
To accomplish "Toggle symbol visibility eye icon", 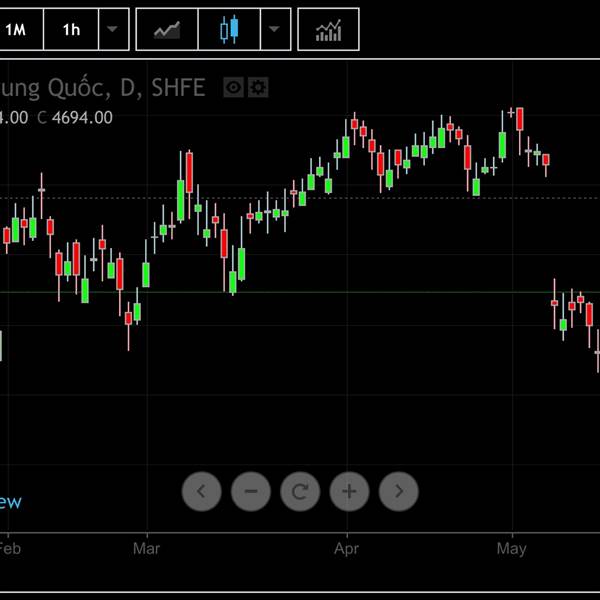I will coord(233,88).
